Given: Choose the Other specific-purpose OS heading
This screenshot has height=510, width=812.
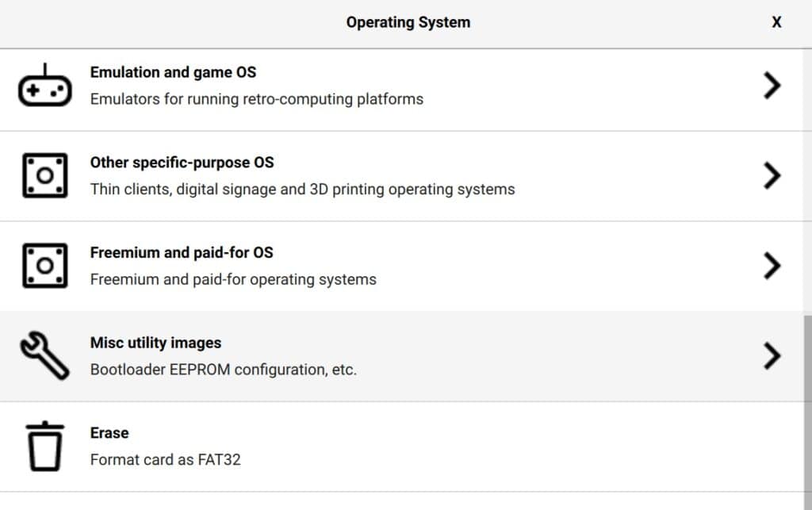Looking at the screenshot, I should coord(182,163).
